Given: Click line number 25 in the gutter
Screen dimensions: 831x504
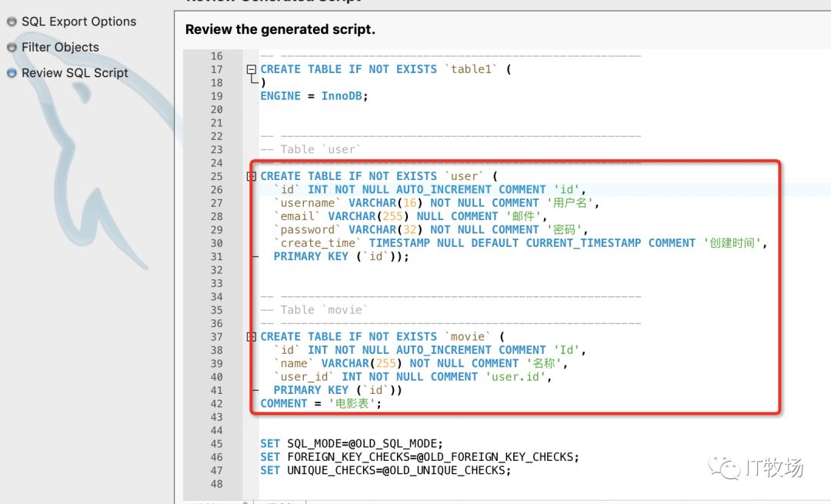Looking at the screenshot, I should point(217,175).
